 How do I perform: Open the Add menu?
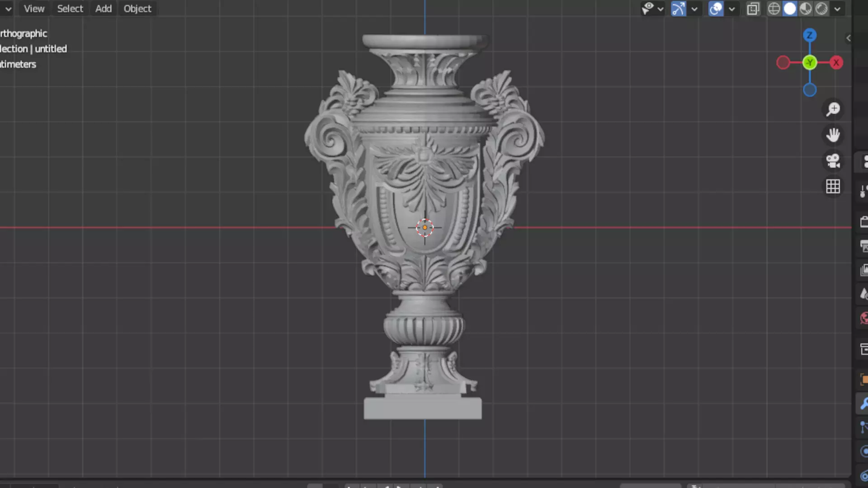point(104,9)
